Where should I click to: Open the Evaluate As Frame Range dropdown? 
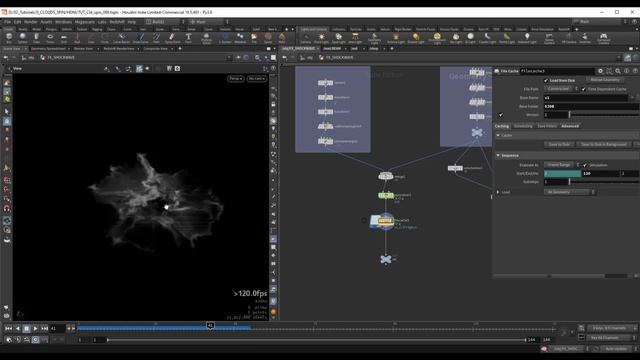[x=562, y=165]
